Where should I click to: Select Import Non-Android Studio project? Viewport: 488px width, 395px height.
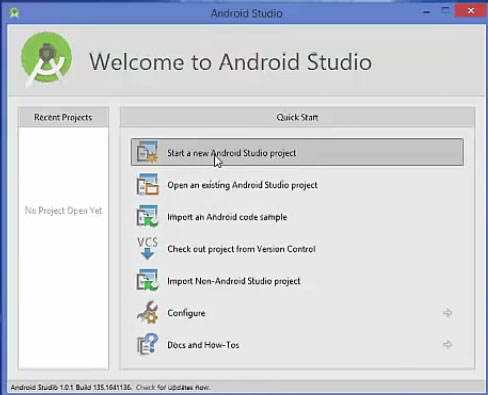(297, 281)
